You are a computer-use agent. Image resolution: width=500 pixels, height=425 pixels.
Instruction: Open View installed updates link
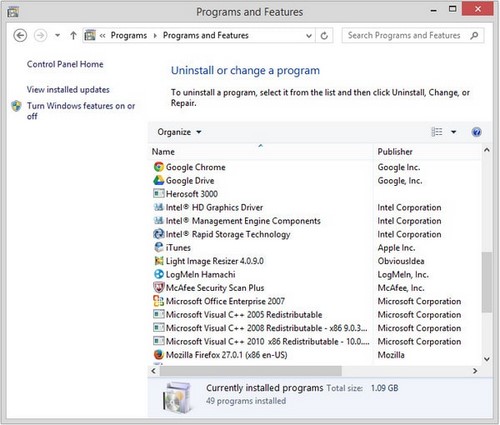pos(68,89)
